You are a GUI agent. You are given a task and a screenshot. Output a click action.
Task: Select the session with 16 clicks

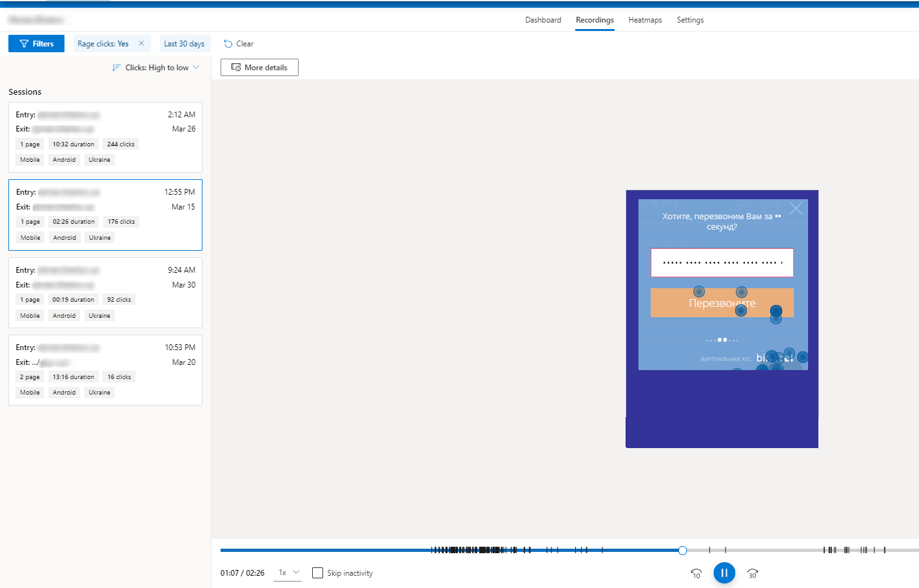tap(105, 370)
